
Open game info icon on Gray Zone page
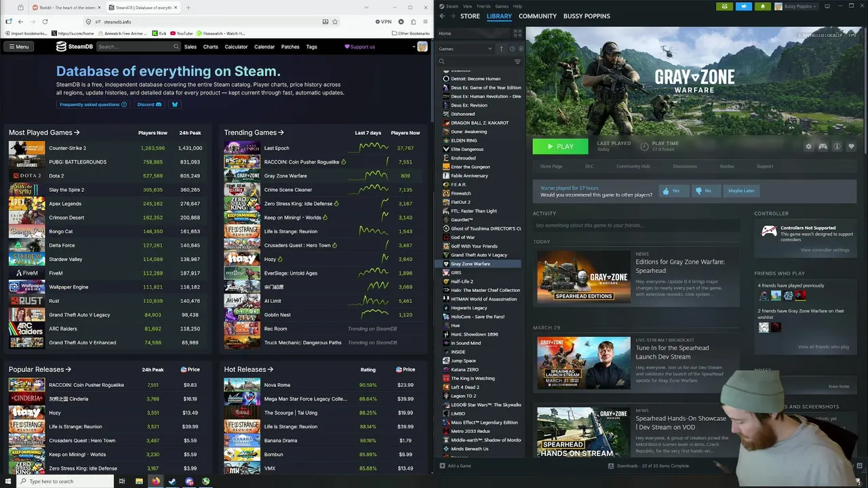[x=837, y=146]
